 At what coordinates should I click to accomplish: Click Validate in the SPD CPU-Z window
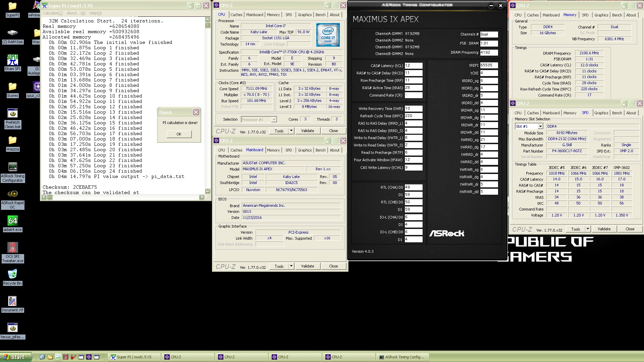(x=604, y=229)
